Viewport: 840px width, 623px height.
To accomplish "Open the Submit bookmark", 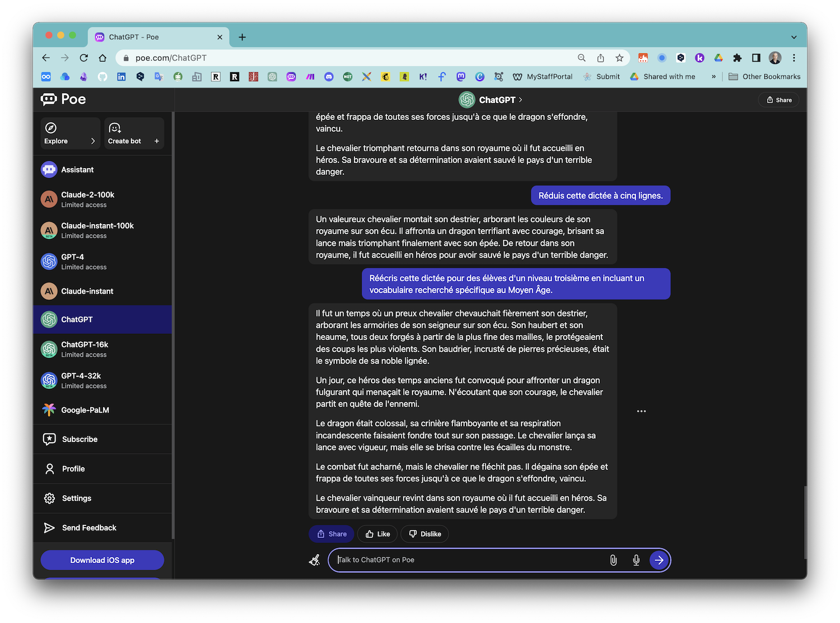I will point(601,77).
